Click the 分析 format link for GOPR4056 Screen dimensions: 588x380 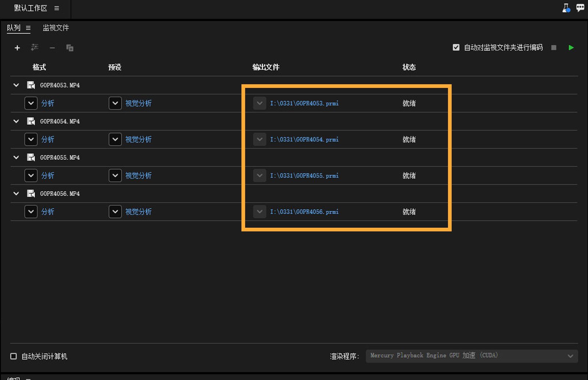coord(48,212)
